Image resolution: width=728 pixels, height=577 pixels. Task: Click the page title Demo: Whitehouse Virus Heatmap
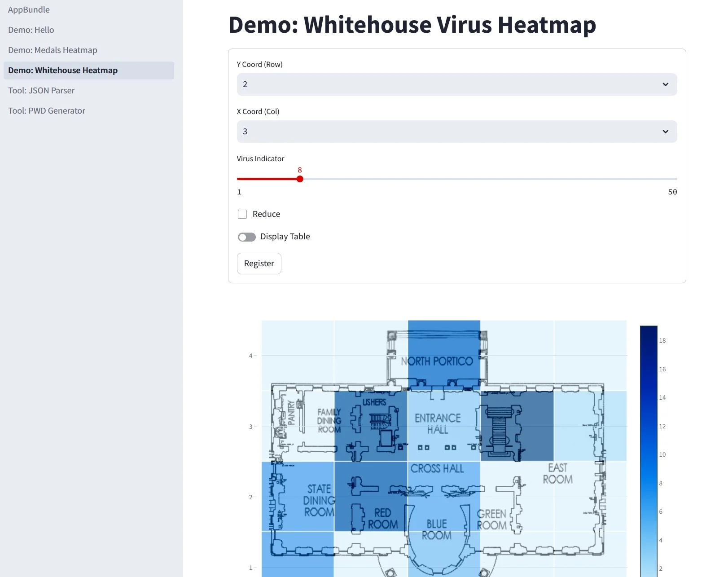point(412,25)
